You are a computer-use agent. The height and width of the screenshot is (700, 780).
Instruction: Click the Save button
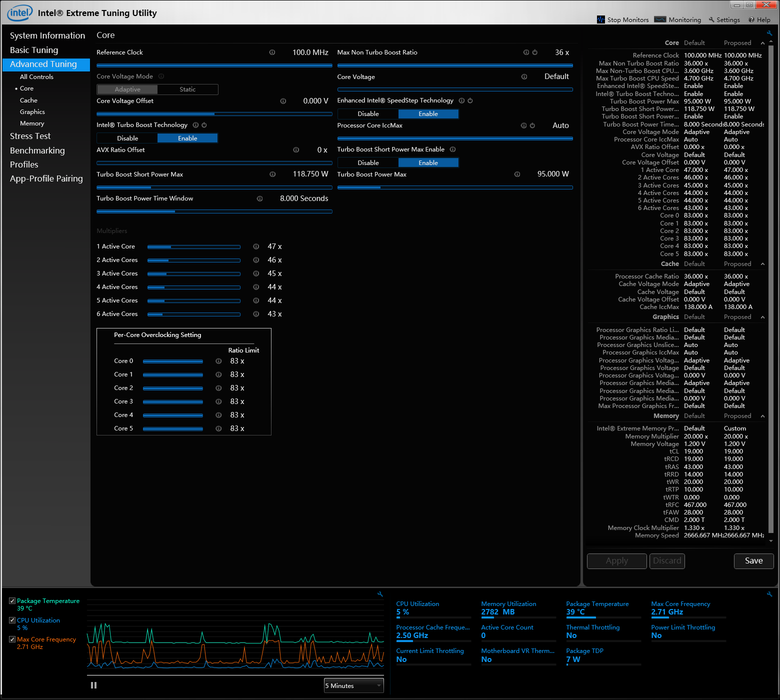[754, 561]
